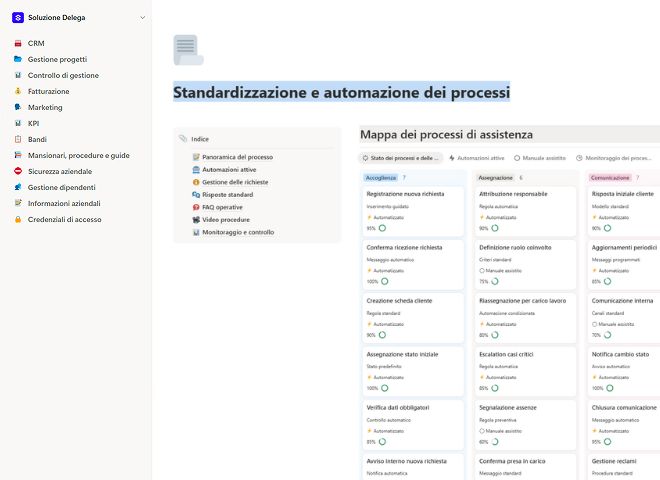Click the Standardizzazione e automazione dei processi title
Viewport: 660px width, 480px height.
(x=341, y=92)
